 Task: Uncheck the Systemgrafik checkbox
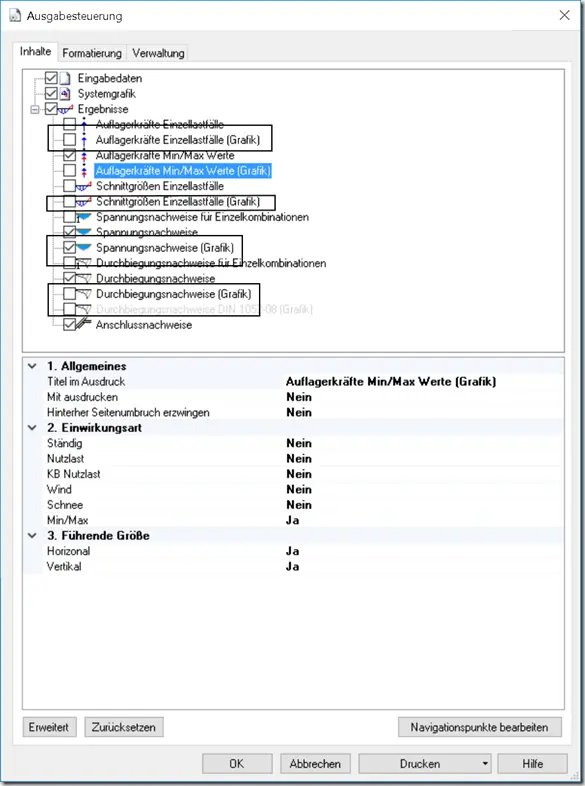51,94
